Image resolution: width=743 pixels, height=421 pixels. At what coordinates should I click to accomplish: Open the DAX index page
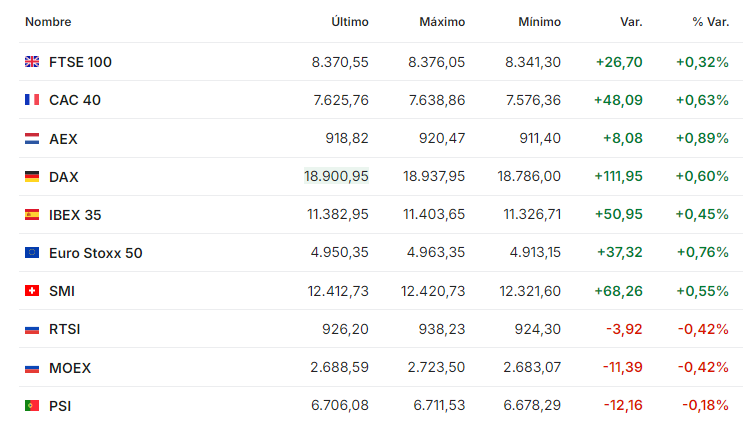[63, 177]
